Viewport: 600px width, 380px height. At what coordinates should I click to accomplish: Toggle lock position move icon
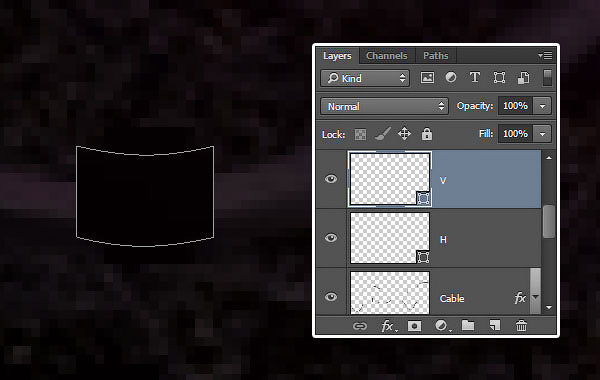(404, 134)
